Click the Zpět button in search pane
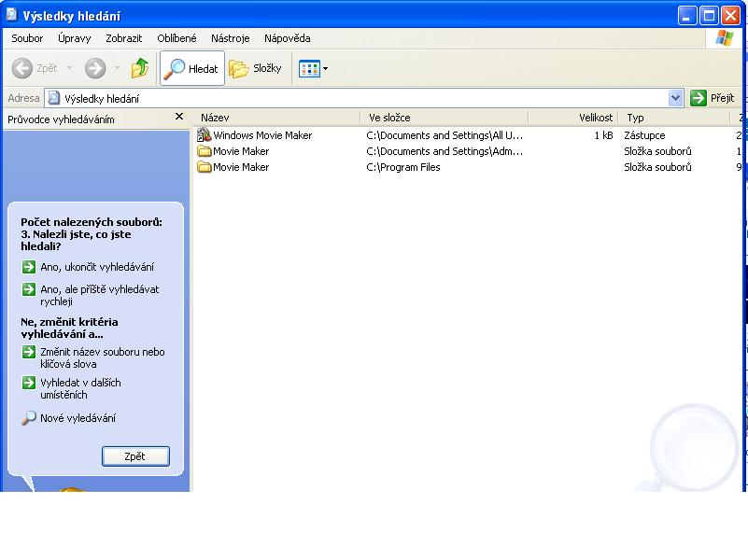This screenshot has height=560, width=748. 135,456
